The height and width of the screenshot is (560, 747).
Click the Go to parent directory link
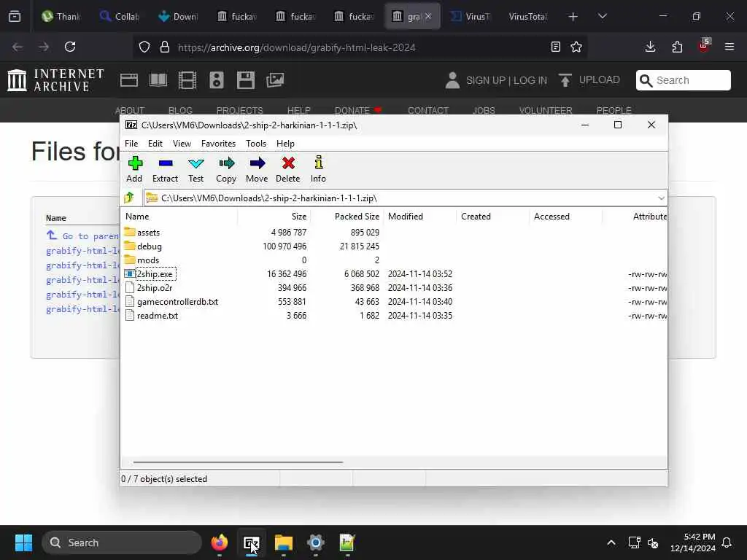pyautogui.click(x=84, y=236)
